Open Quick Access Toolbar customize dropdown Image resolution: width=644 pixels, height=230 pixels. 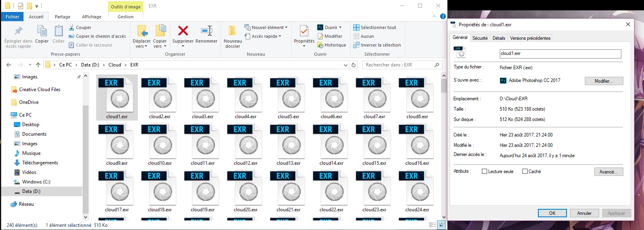click(37, 6)
